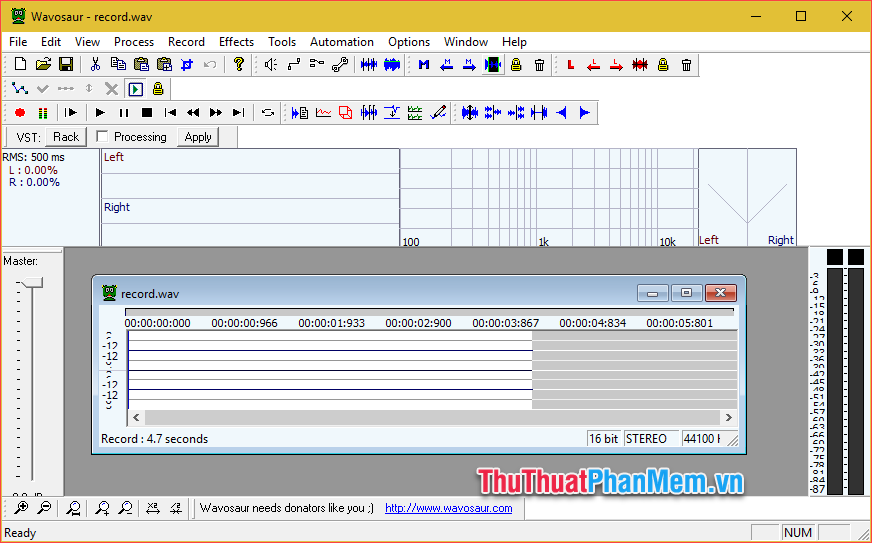872x543 pixels.
Task: Click the file properties waveform-document icon
Action: pos(300,113)
